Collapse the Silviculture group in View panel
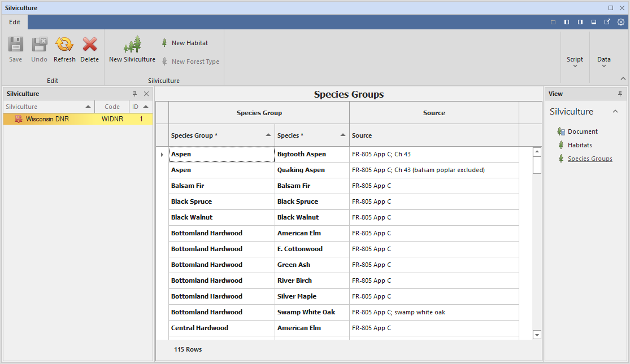Screen dimensions: 630x364 click(x=615, y=112)
